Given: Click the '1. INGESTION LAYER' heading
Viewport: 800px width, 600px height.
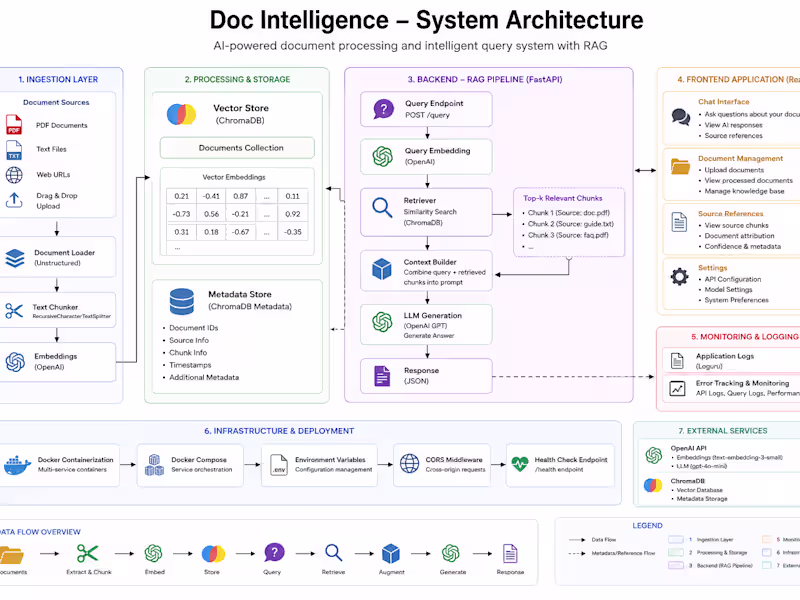Looking at the screenshot, I should [58, 80].
